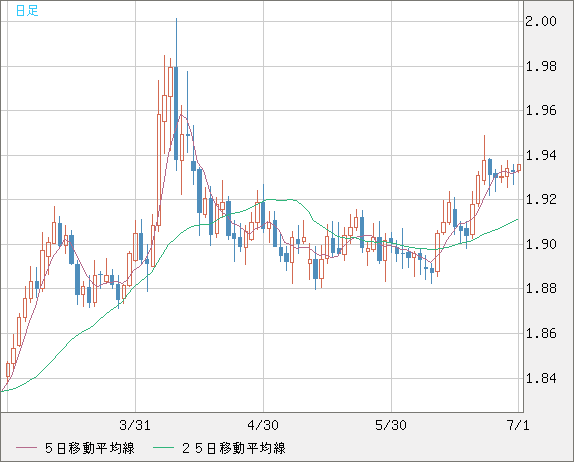Click the purple 5-day average legend line

click(x=26, y=448)
